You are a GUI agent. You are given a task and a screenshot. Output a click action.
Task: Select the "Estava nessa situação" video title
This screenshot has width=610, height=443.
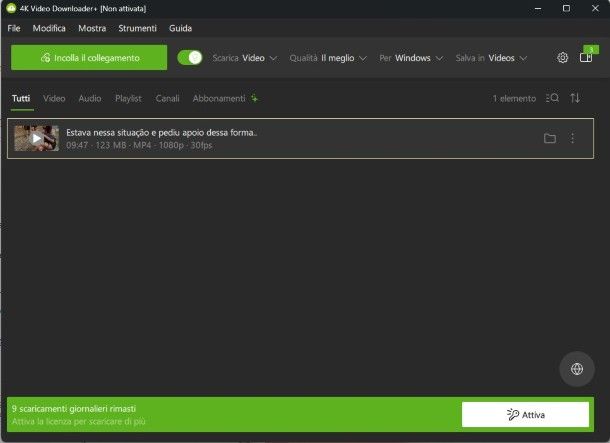pyautogui.click(x=162, y=133)
